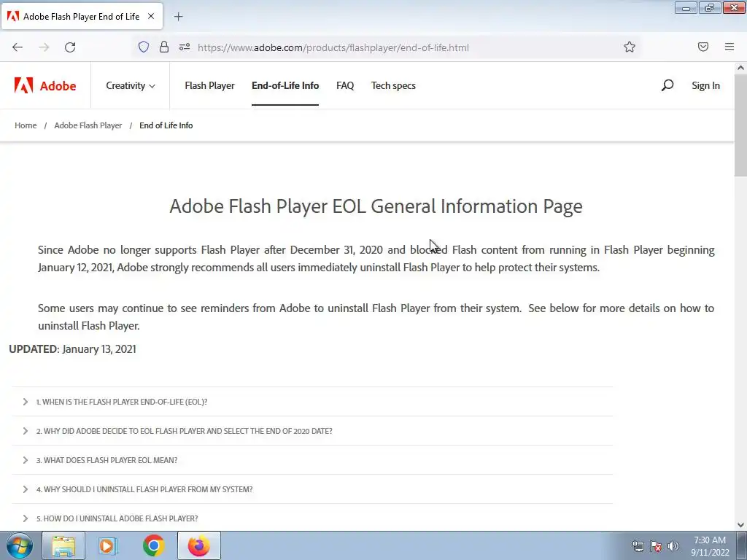Bookmark this page with the star icon
747x560 pixels.
point(630,47)
